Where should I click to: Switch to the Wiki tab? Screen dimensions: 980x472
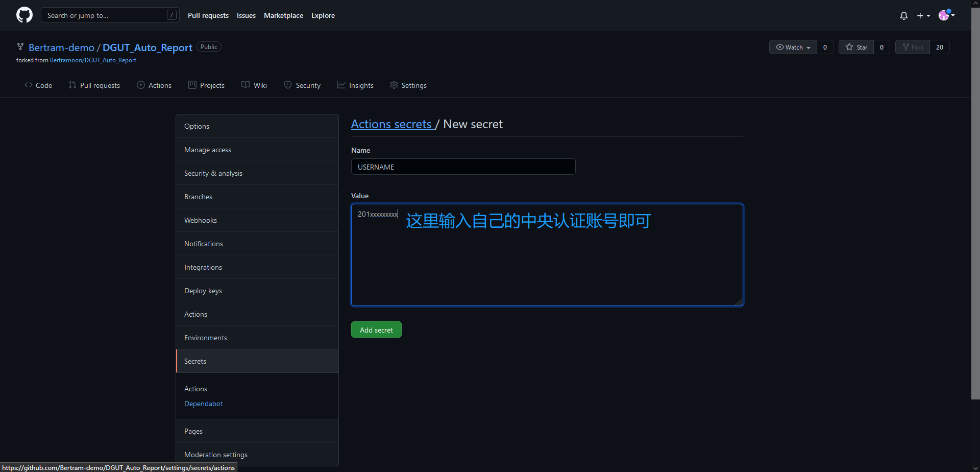pos(254,85)
